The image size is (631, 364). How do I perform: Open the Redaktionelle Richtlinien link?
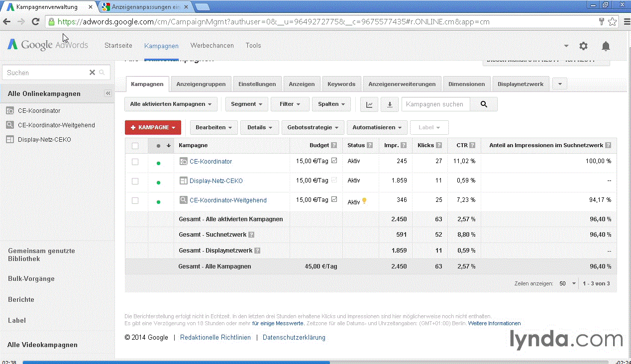click(215, 338)
